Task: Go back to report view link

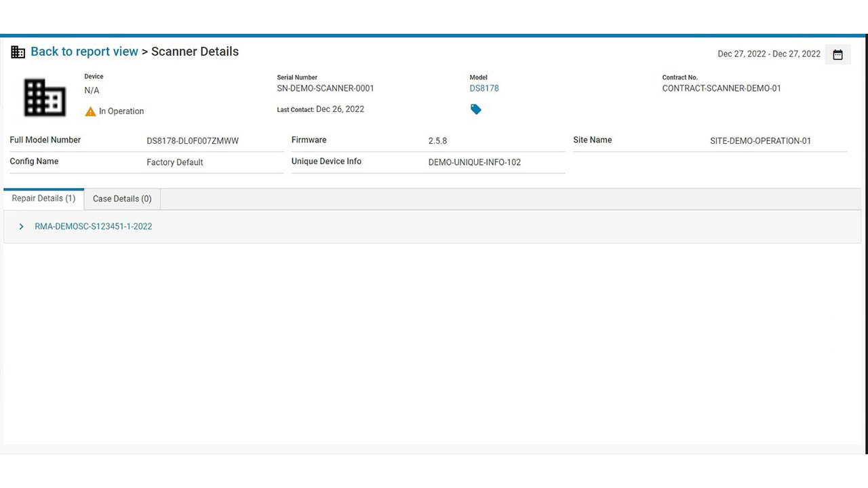Action: (84, 52)
